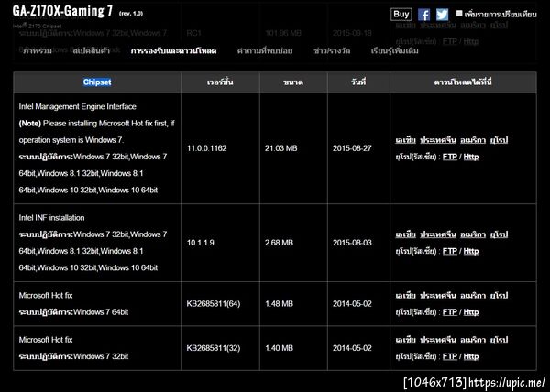Download KB2685811(32) hot fix from America (อเมริกา)
This screenshot has height=392, width=550.
tap(473, 340)
